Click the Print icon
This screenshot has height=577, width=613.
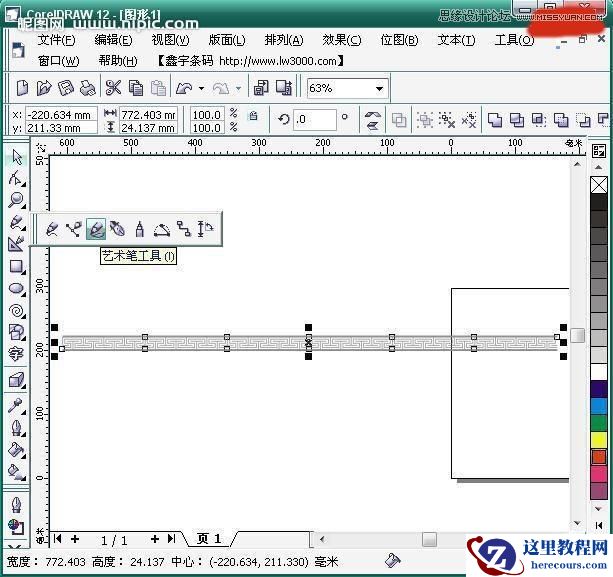88,88
